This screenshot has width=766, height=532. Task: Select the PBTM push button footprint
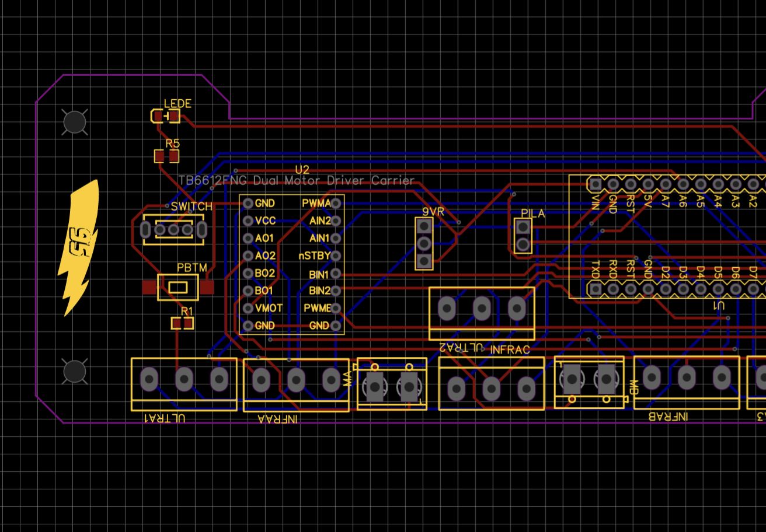178,287
